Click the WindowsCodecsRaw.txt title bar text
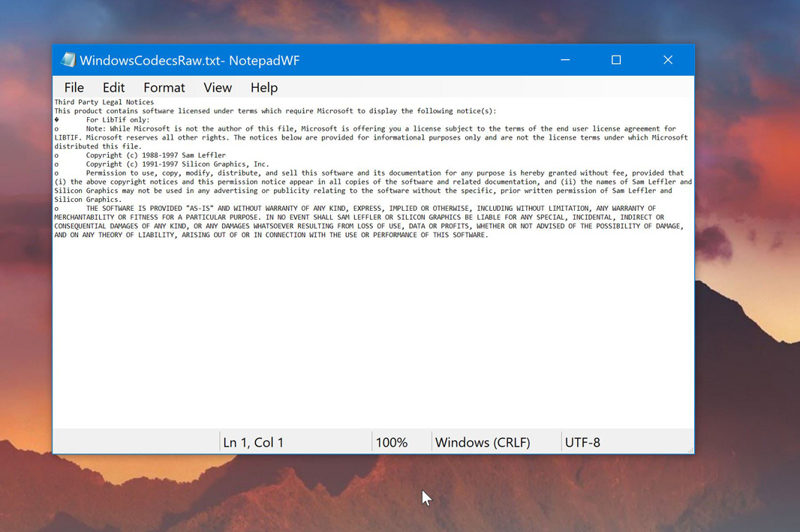This screenshot has width=800, height=532. [189, 61]
